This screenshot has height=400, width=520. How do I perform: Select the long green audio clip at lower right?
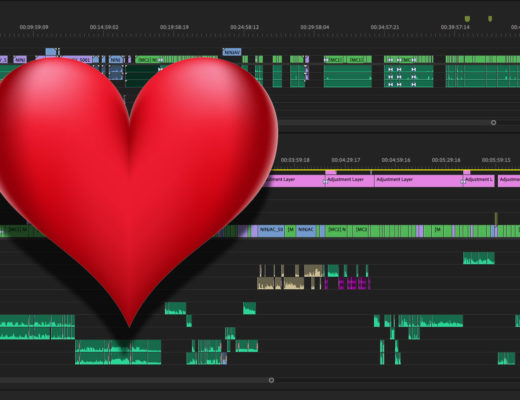(x=430, y=321)
